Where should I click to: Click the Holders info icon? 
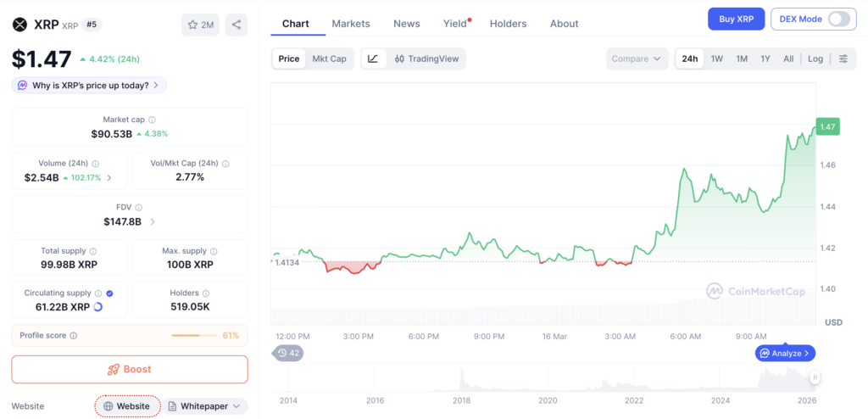(x=205, y=293)
